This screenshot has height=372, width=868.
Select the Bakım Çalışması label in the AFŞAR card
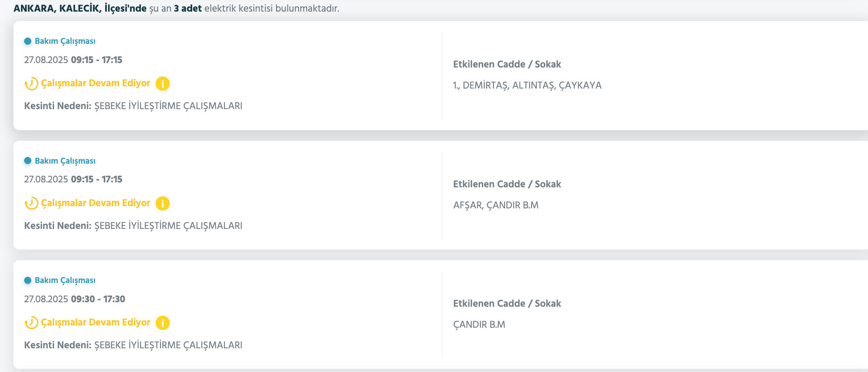(x=65, y=161)
